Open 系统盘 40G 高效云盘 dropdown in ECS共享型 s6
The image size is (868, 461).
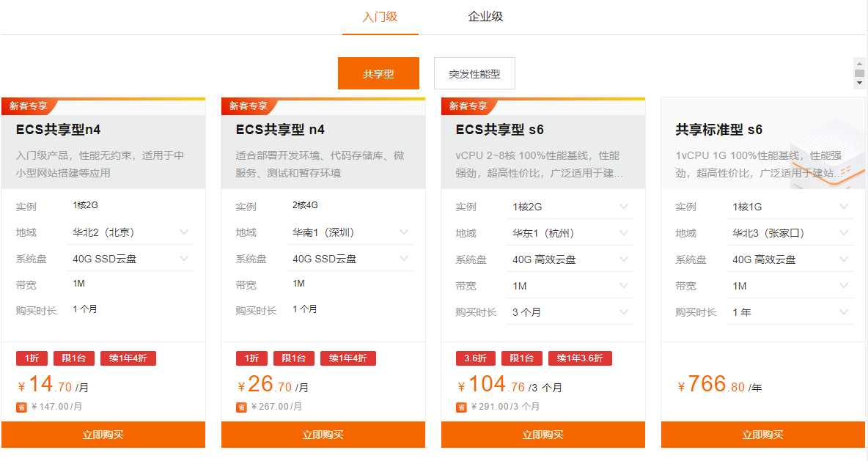pyautogui.click(x=570, y=259)
